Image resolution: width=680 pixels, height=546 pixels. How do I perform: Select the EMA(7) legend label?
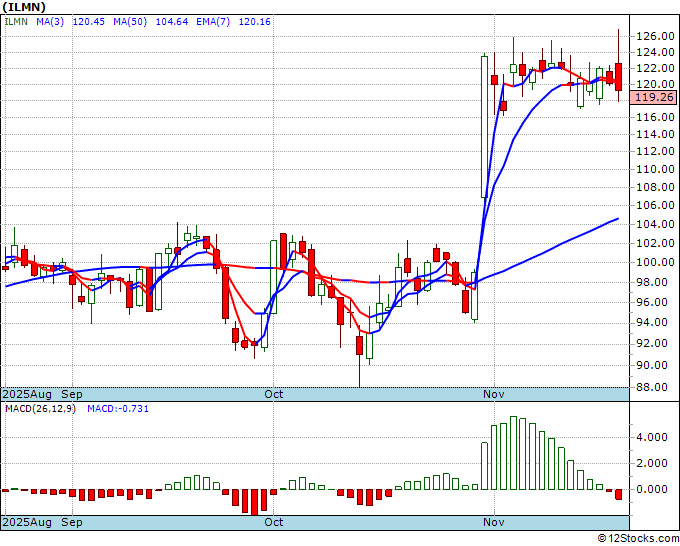(x=213, y=22)
